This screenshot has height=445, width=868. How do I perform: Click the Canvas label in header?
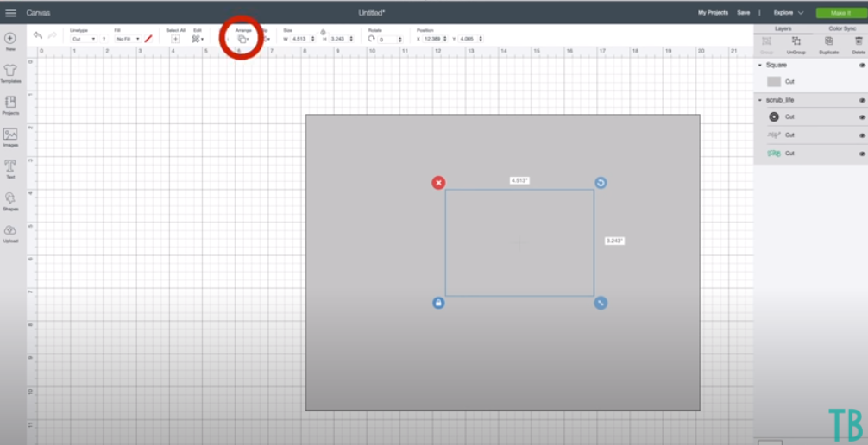[x=38, y=13]
